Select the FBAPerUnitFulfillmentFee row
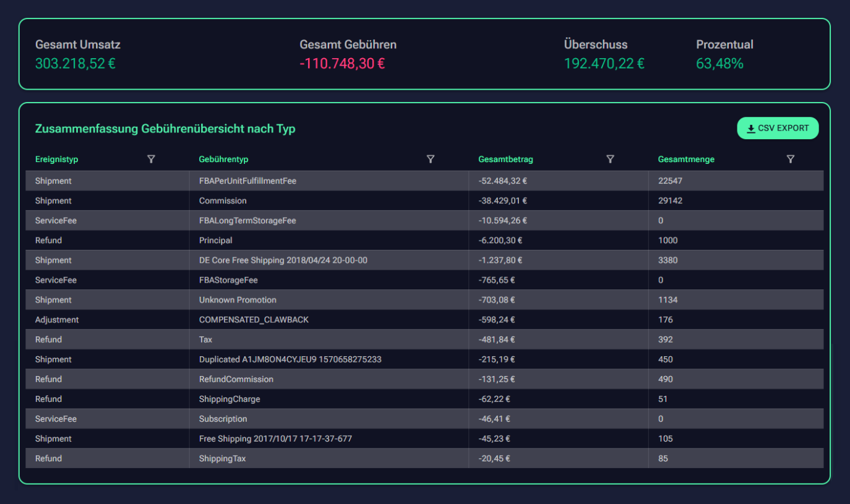The width and height of the screenshot is (850, 504). [x=247, y=181]
